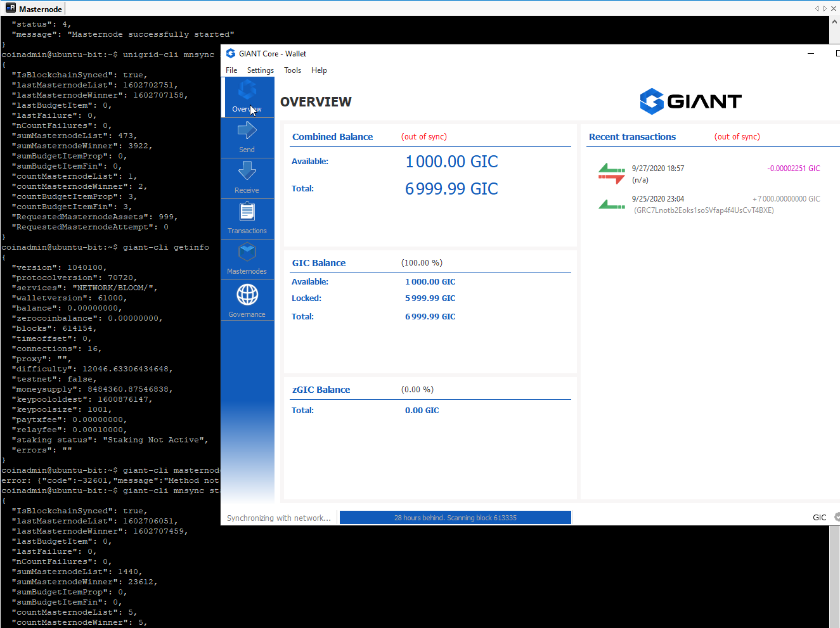840x628 pixels.
Task: Open the Masternodes section
Action: tap(247, 260)
